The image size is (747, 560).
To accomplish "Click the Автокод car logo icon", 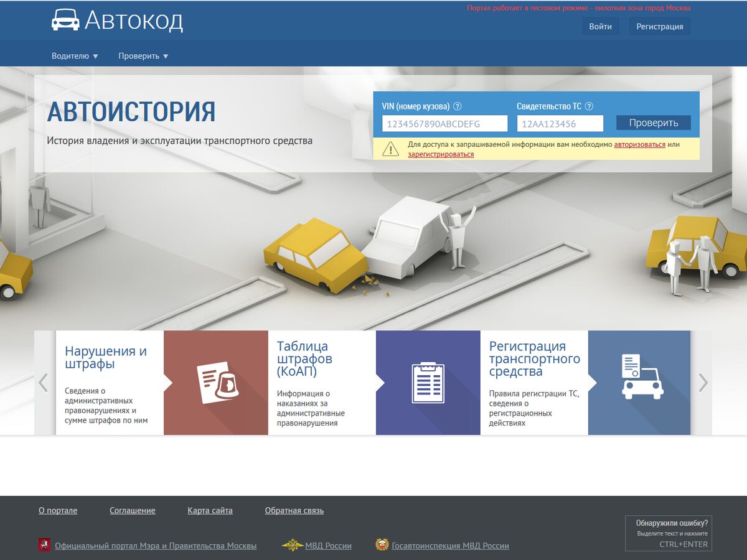I will point(65,20).
